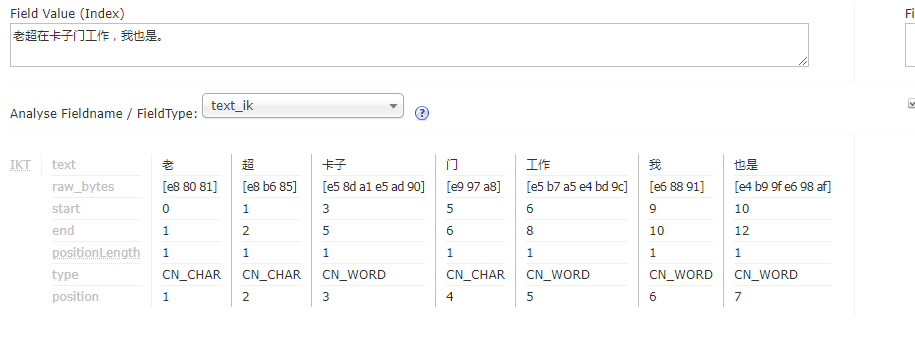
Task: Click the raw_bytes value [e8 80 81]
Action: tap(190, 187)
